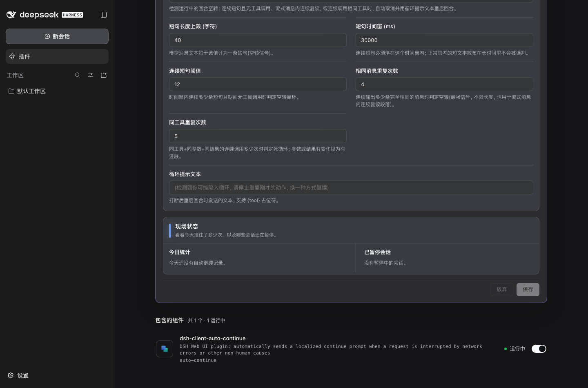The width and height of the screenshot is (588, 388).
Task: Open workspace filter settings icon
Action: coord(91,75)
